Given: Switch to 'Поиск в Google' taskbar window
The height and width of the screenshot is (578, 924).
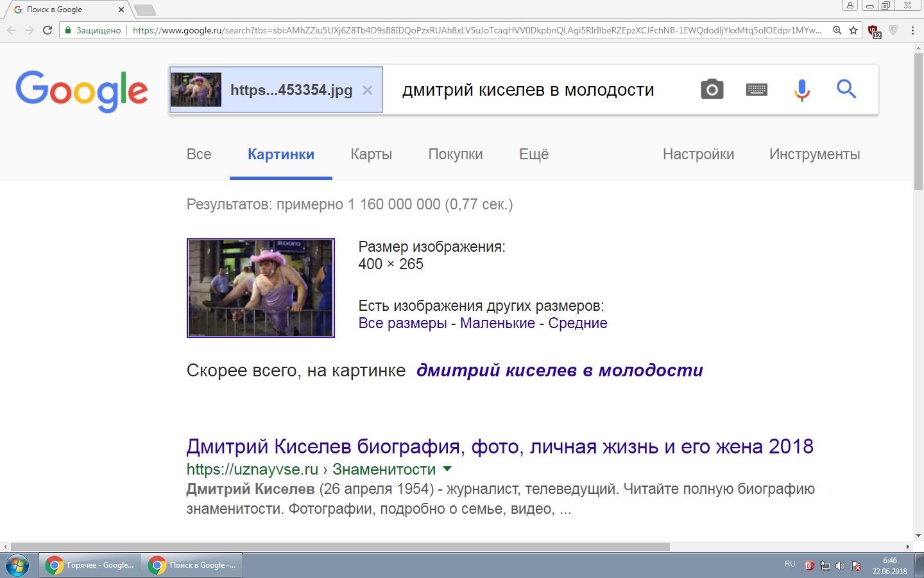Looking at the screenshot, I should click(x=193, y=565).
